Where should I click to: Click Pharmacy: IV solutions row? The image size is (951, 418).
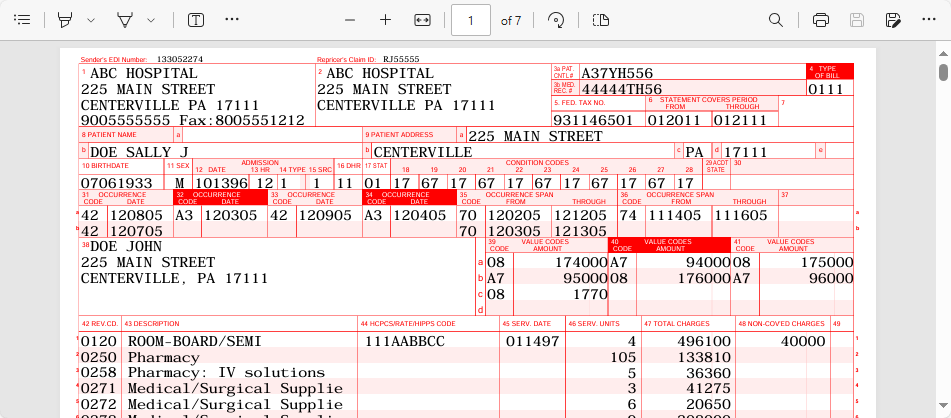tap(226, 373)
